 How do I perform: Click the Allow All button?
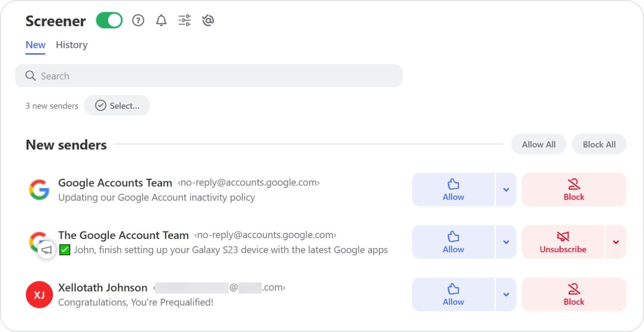538,144
